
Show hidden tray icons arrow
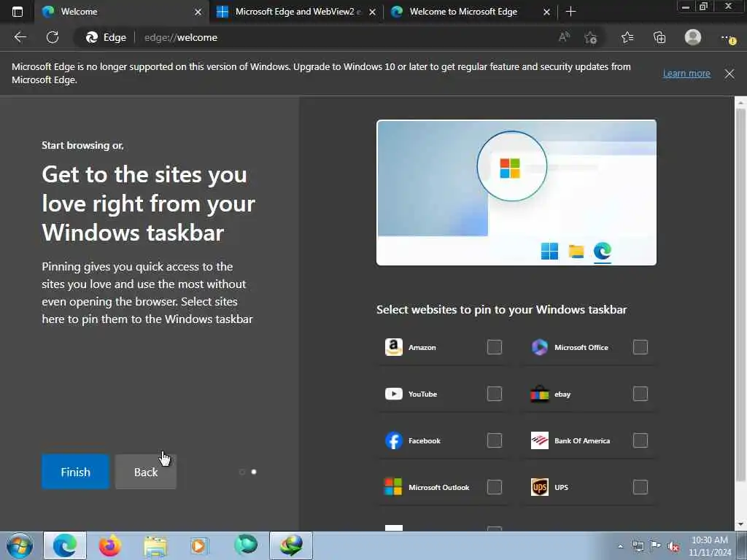tap(620, 546)
